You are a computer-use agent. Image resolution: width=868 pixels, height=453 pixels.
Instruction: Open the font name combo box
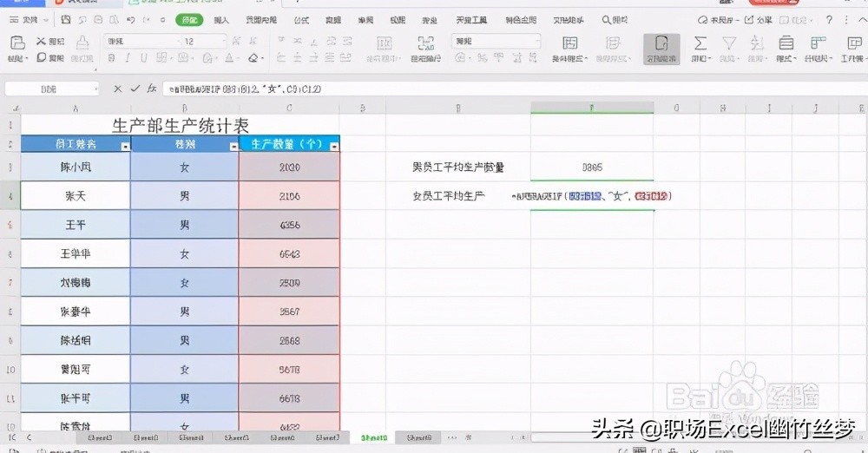141,42
